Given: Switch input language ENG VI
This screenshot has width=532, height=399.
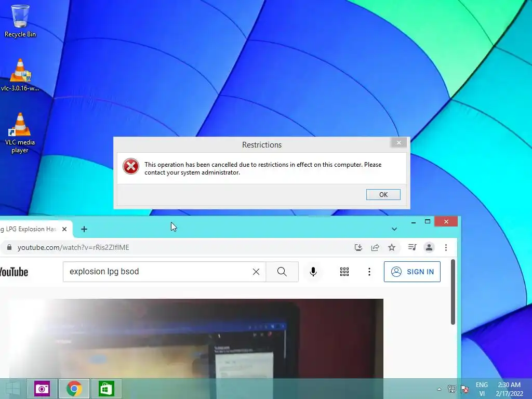Looking at the screenshot, I should (x=482, y=389).
